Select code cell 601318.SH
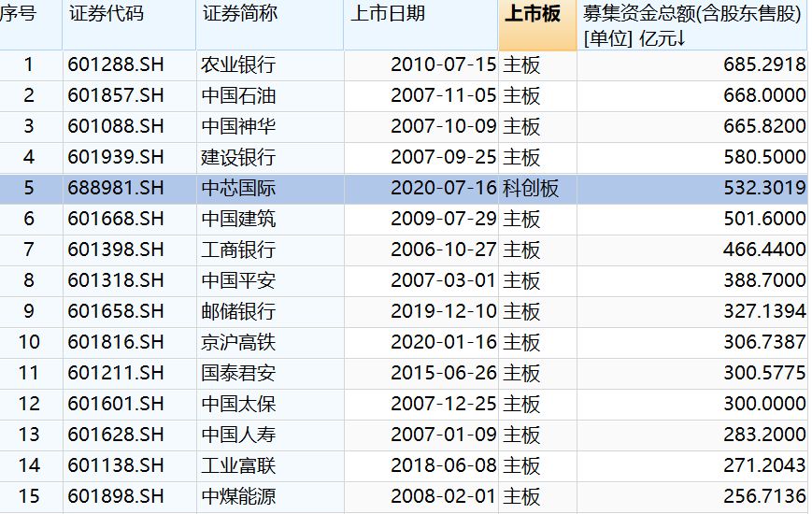This screenshot has width=812, height=514. (130, 281)
